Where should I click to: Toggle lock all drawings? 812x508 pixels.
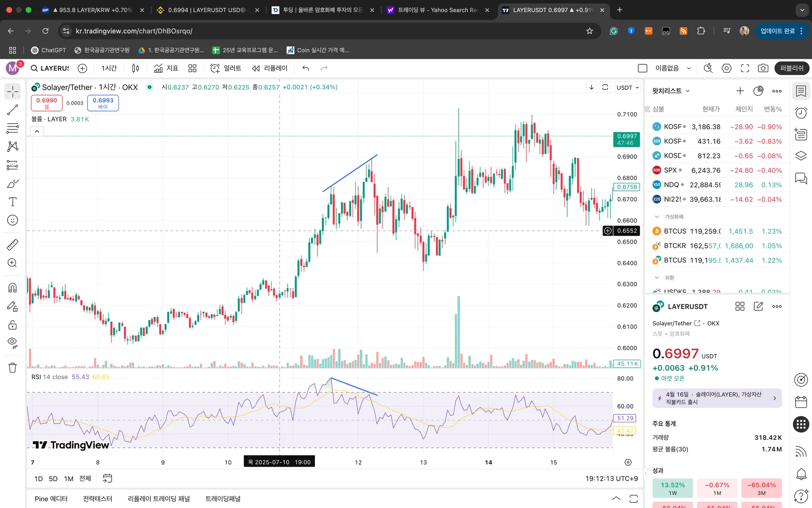pos(13,325)
